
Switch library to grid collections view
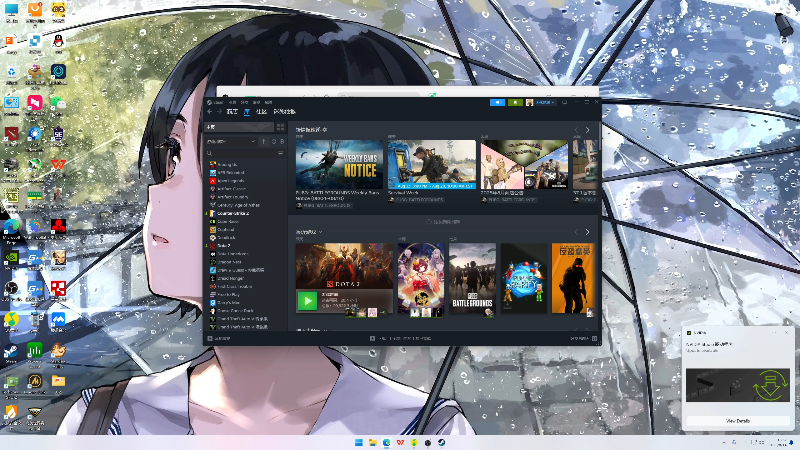(280, 127)
